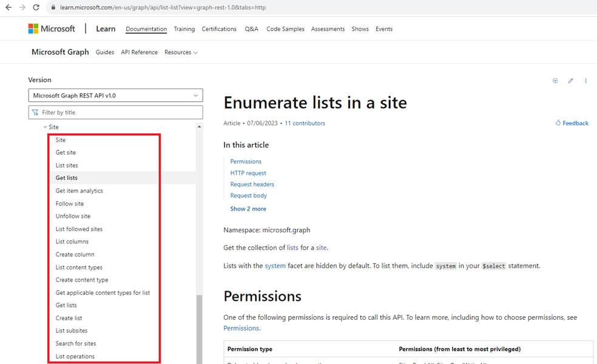This screenshot has width=597, height=364.
Task: Select Get item analytics in sidebar
Action: click(79, 190)
